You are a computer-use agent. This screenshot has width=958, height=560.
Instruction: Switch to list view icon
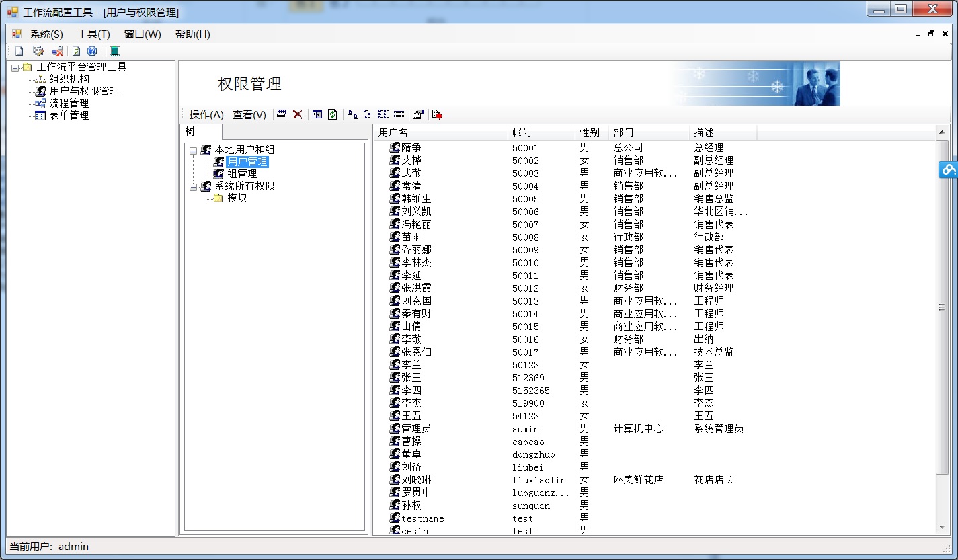click(x=383, y=114)
